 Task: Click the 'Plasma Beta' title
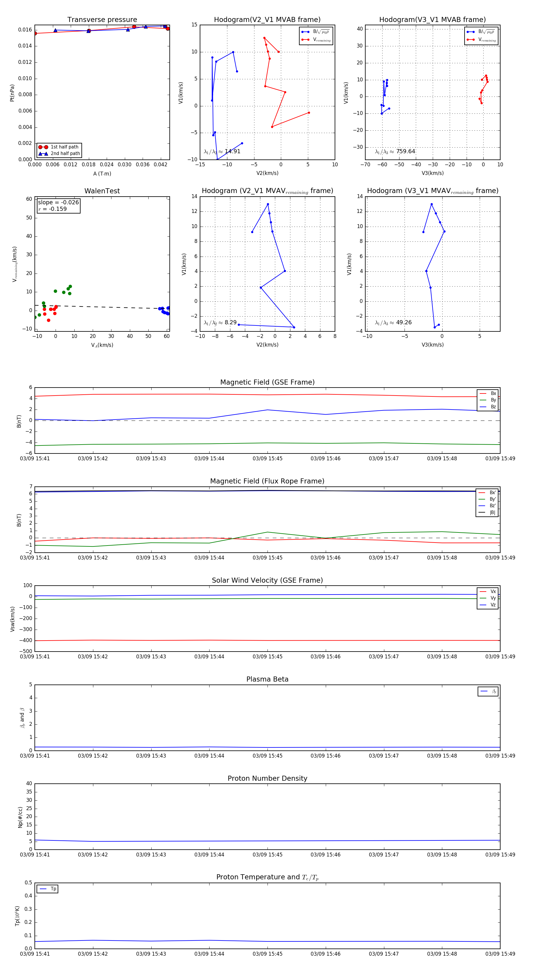[267, 679]
